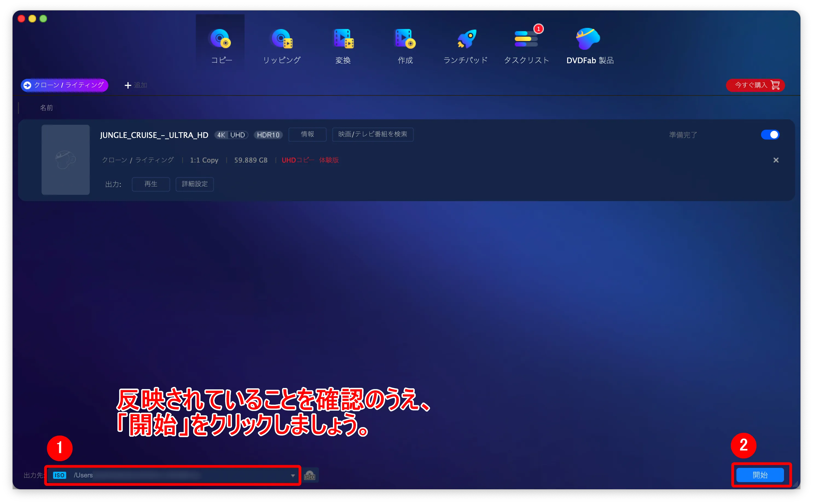Click the クローン/ライティング mode switcher
813x504 pixels.
click(x=65, y=85)
